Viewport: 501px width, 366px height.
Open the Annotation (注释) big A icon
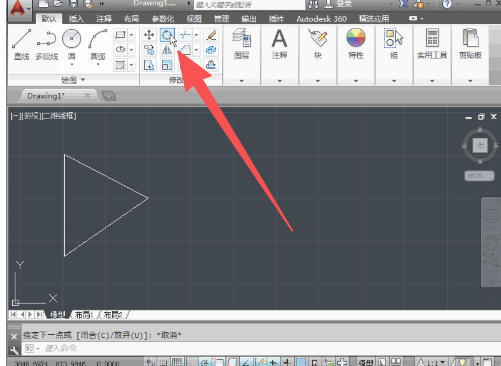pyautogui.click(x=279, y=43)
